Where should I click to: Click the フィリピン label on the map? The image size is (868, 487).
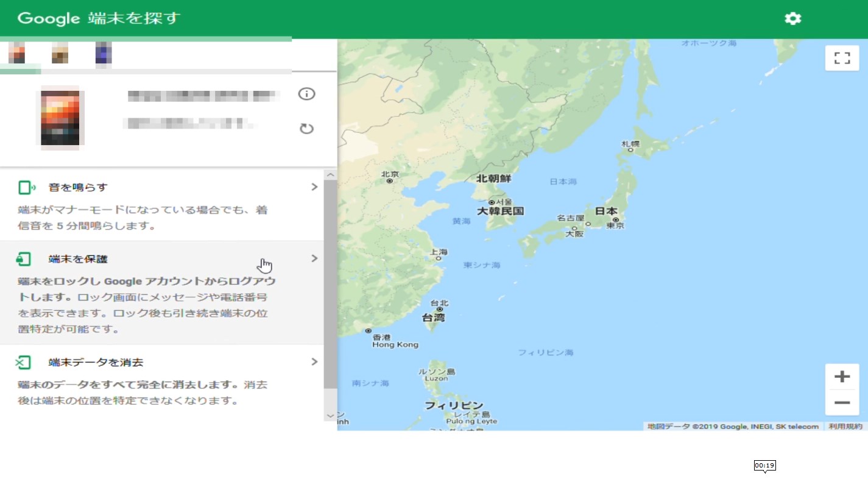pyautogui.click(x=454, y=405)
